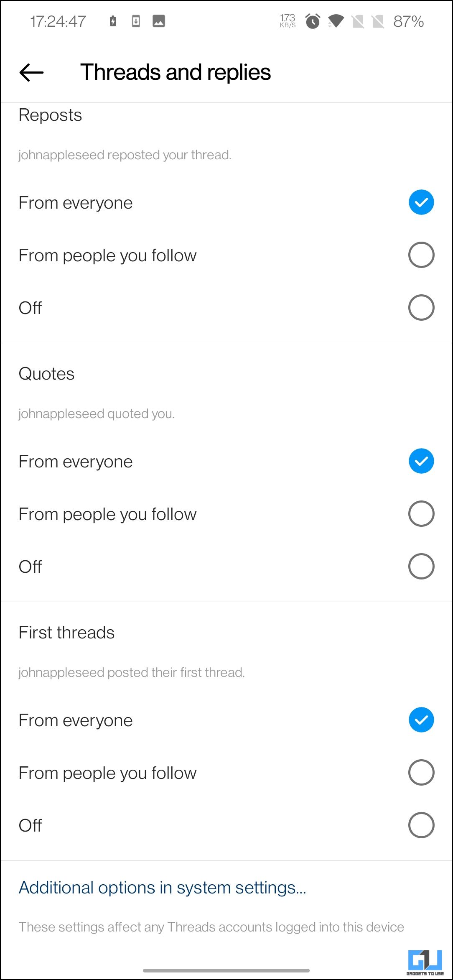Select From people you follow under First threads
The width and height of the screenshot is (453, 980).
click(x=421, y=772)
